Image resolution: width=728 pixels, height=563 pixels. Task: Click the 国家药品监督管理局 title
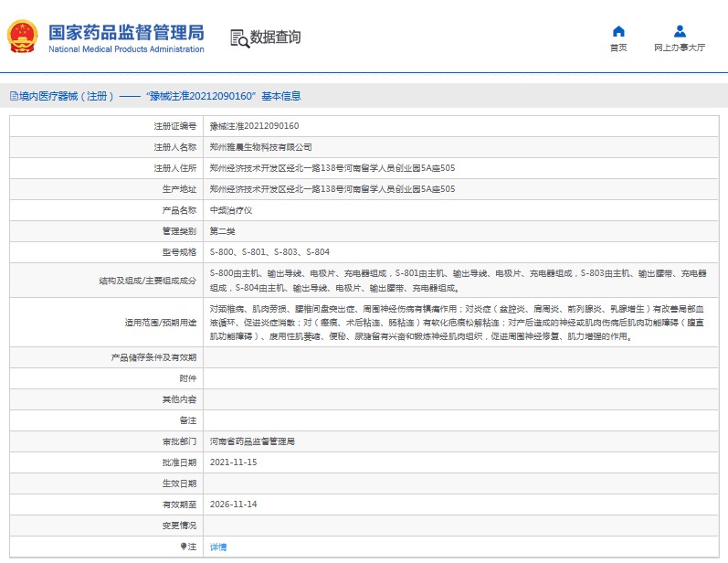(126, 32)
